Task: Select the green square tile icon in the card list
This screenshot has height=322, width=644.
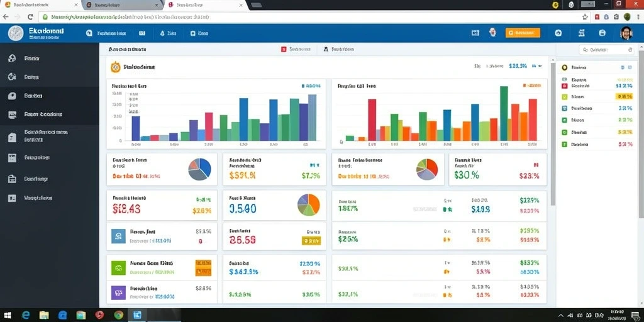Action: 118,268
